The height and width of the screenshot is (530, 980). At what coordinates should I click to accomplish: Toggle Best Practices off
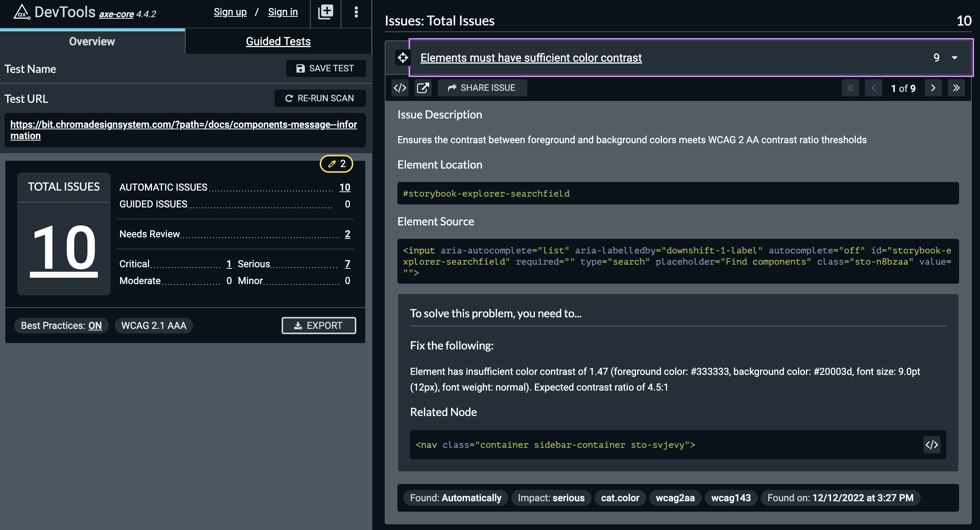61,325
